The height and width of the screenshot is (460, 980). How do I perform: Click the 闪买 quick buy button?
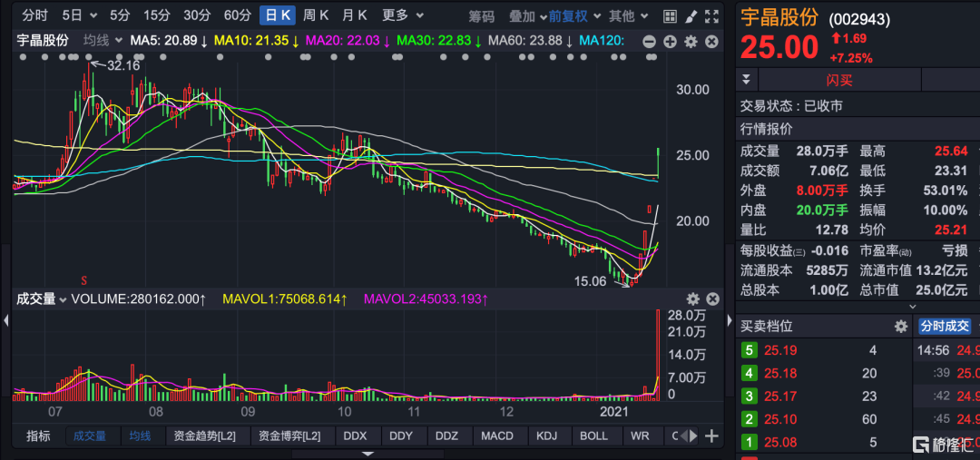(x=838, y=80)
